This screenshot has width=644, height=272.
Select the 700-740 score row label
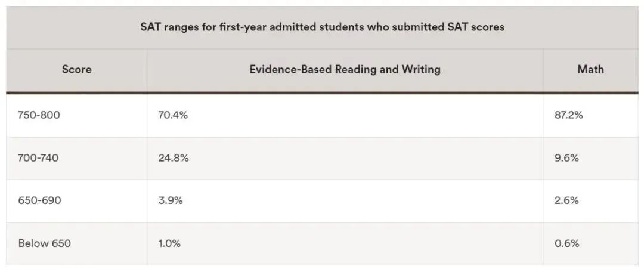(x=39, y=158)
